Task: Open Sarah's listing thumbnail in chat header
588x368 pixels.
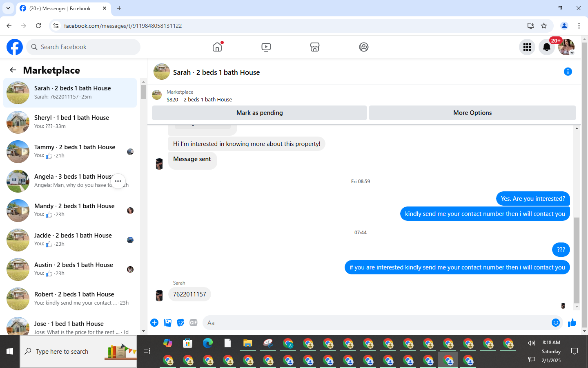Action: tap(162, 72)
